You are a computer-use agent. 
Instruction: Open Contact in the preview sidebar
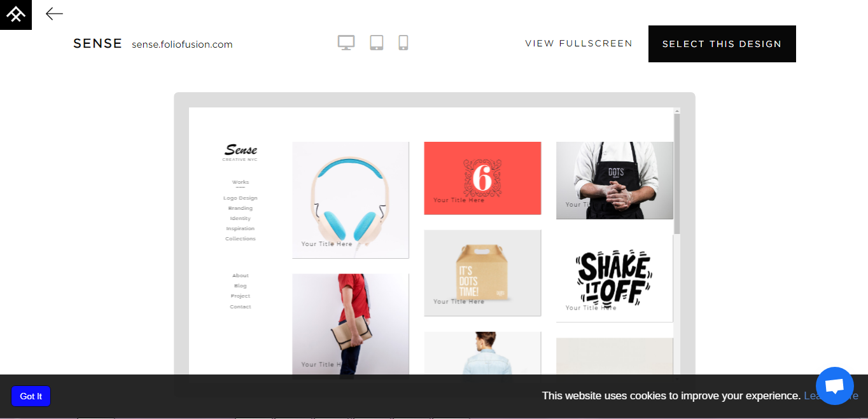[x=240, y=307]
